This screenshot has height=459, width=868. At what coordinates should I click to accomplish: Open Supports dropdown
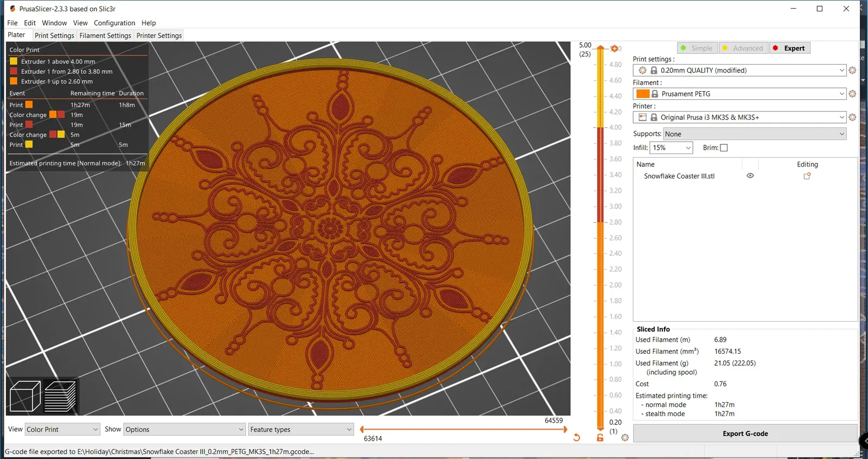(755, 134)
